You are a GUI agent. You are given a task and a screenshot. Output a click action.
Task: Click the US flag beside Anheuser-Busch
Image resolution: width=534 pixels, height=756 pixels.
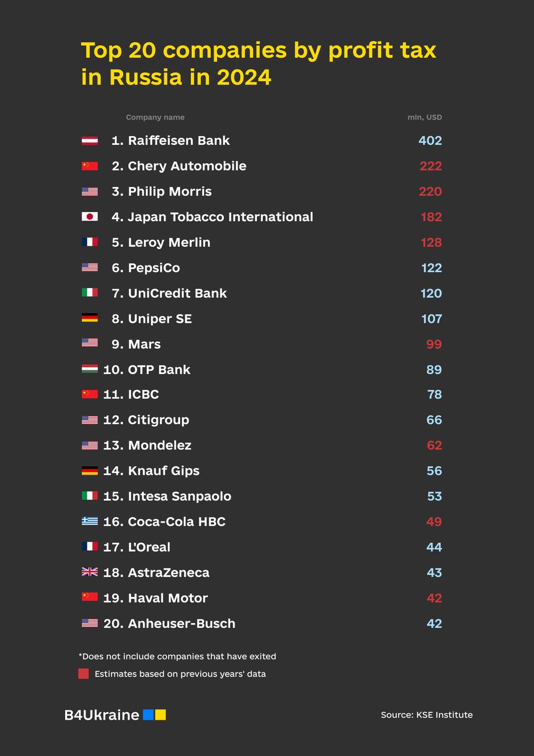click(x=89, y=623)
